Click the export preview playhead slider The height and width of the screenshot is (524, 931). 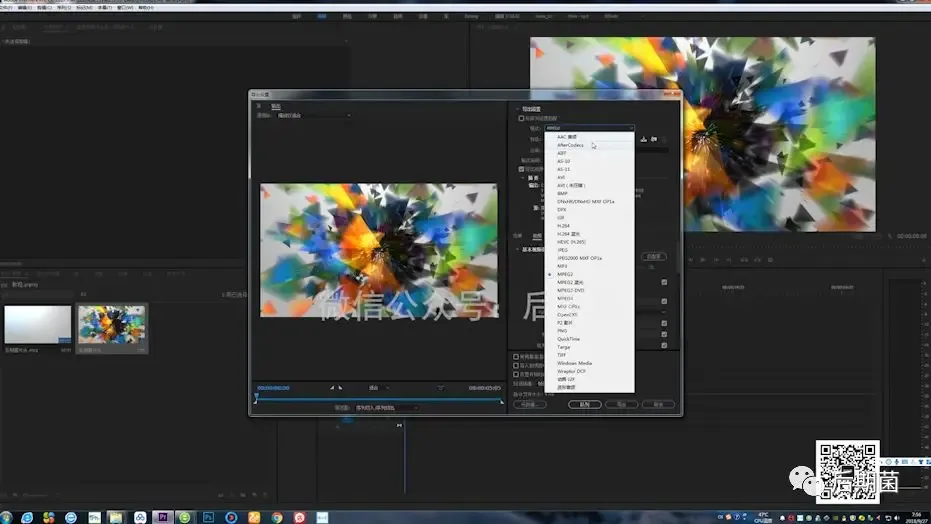point(256,397)
